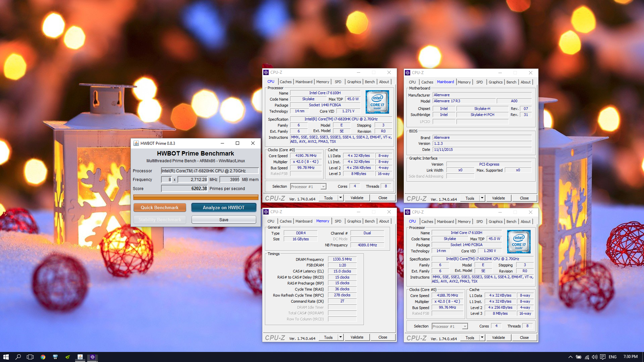Click the HWBOT Prime window title icon
The width and height of the screenshot is (644, 362).
(x=136, y=143)
